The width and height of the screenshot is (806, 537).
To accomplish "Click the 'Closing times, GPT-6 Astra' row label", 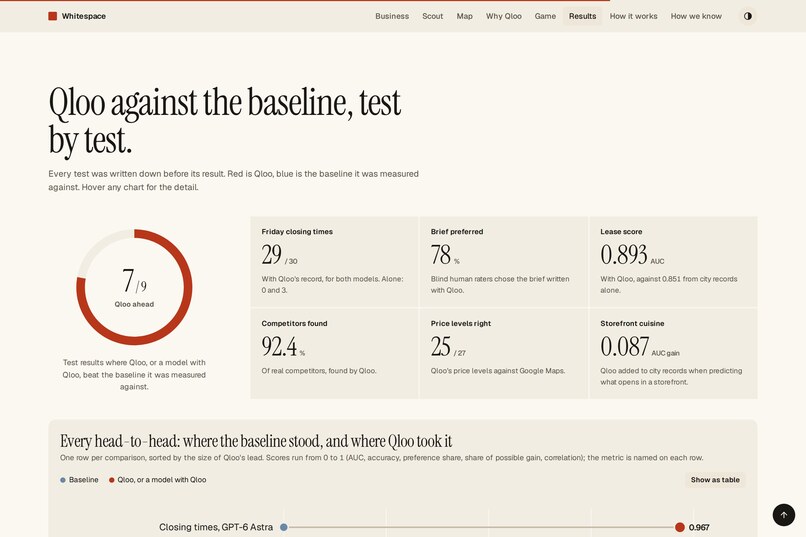I will click(x=216, y=527).
